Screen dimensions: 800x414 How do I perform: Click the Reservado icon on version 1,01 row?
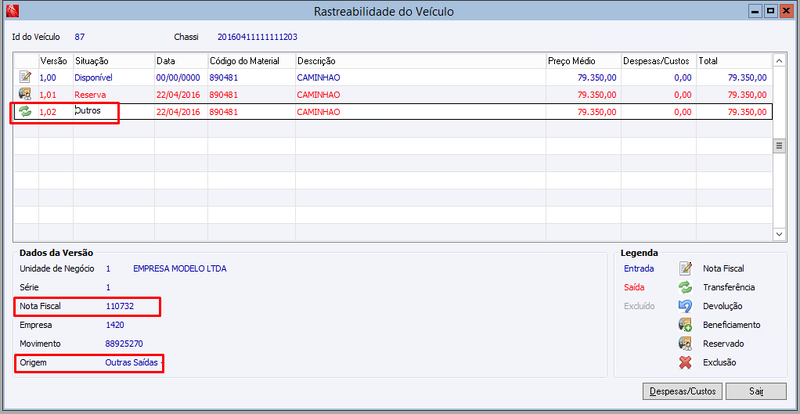(x=25, y=94)
